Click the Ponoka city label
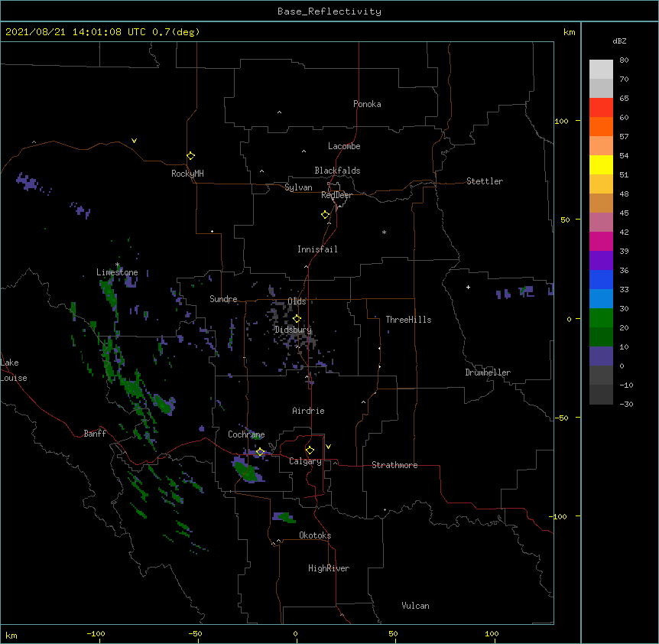This screenshot has width=659, height=644. tap(367, 104)
